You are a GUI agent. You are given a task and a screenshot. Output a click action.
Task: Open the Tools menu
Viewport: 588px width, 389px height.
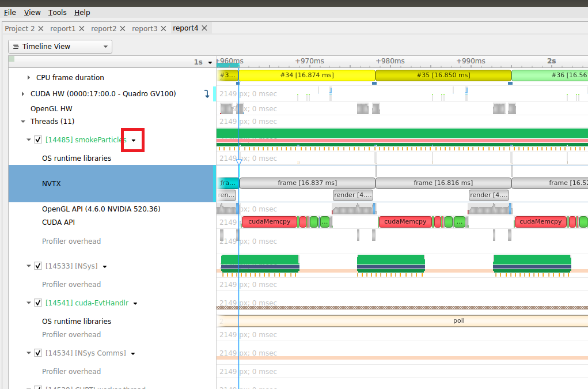57,12
